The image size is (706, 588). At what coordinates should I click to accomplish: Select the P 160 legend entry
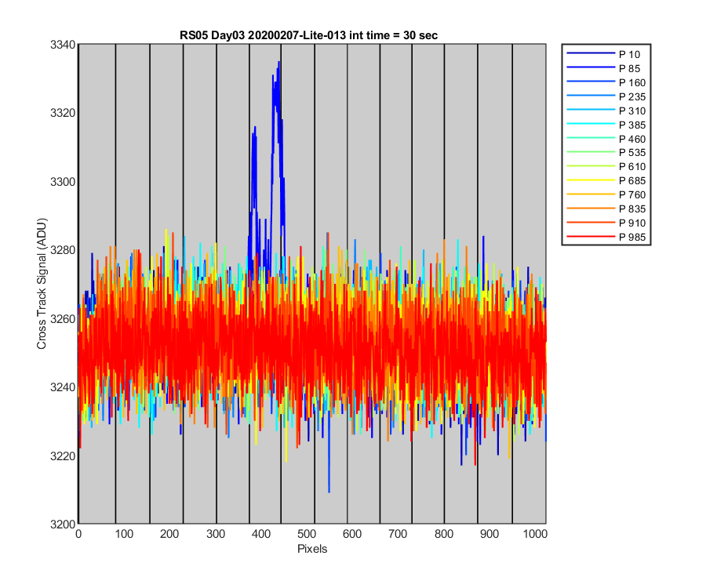click(606, 83)
